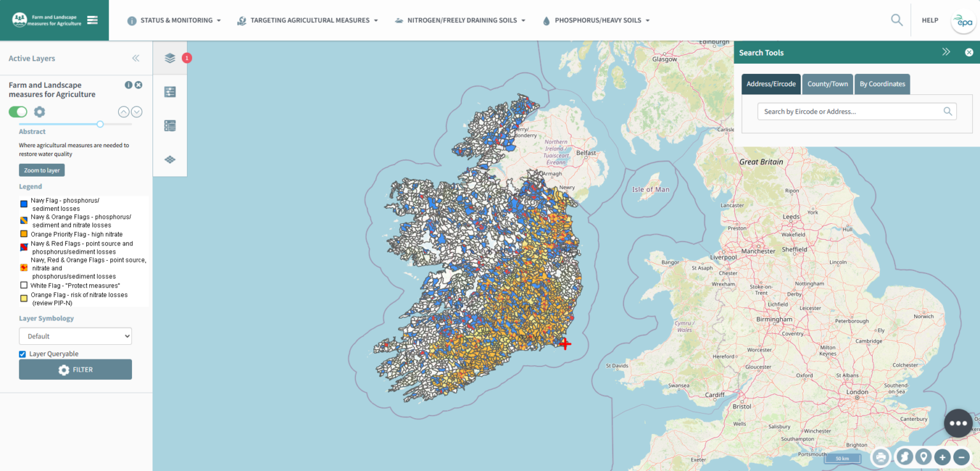Open the basemap selector icon
This screenshot has height=471, width=980.
[170, 159]
